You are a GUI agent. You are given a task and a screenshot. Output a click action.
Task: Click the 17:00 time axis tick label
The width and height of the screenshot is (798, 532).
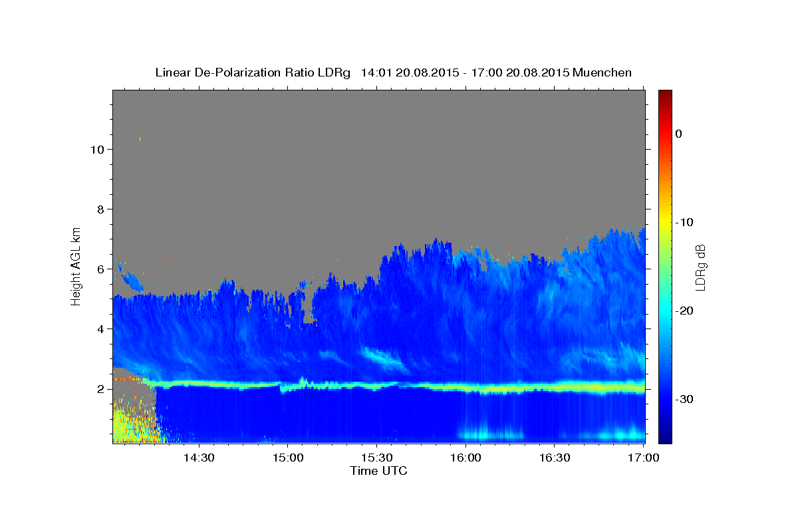[x=643, y=458]
